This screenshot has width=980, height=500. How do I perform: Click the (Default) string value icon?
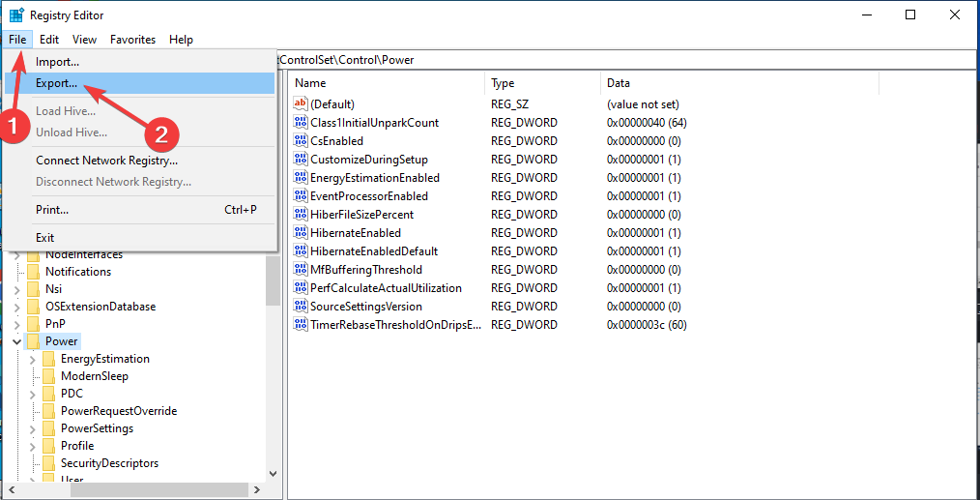[x=301, y=103]
